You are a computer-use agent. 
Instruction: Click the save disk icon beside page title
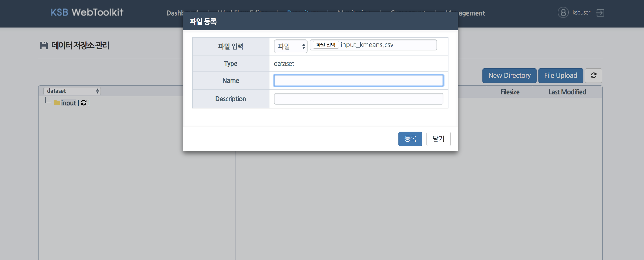click(x=44, y=45)
